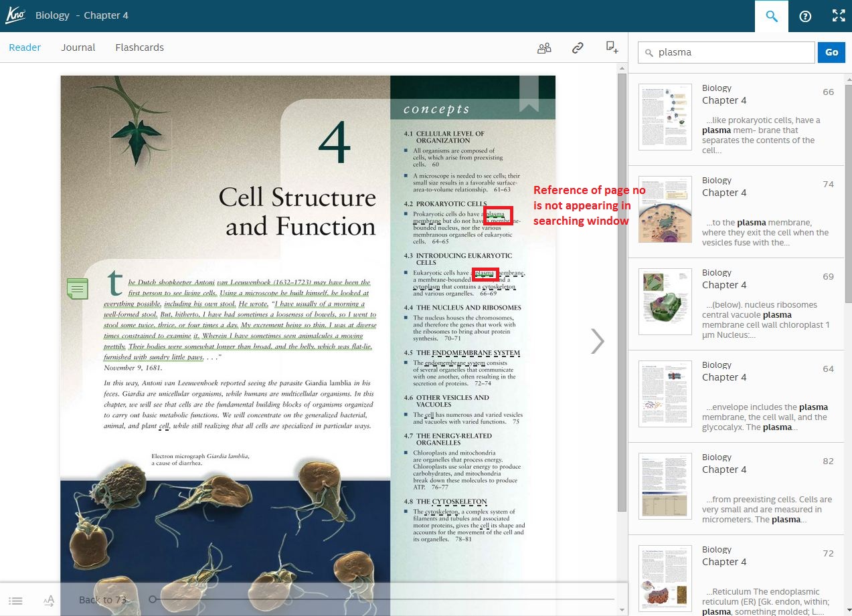Click the large chapter number 4
Image resolution: width=852 pixels, height=616 pixels.
coord(335,143)
